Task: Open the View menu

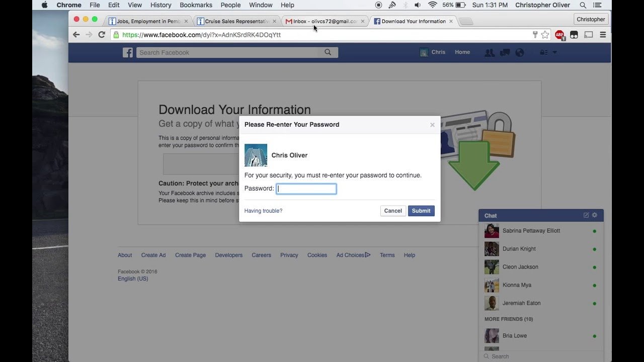Action: click(x=135, y=5)
